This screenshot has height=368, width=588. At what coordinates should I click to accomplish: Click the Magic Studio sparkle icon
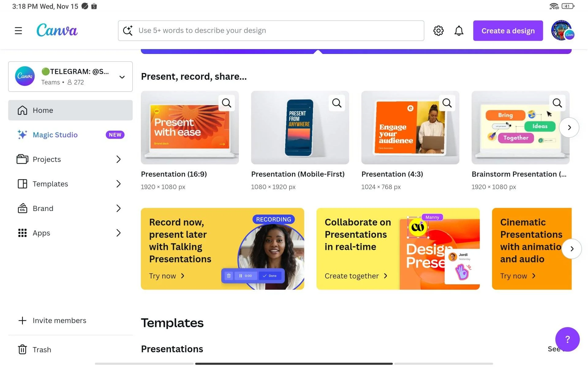tap(22, 135)
